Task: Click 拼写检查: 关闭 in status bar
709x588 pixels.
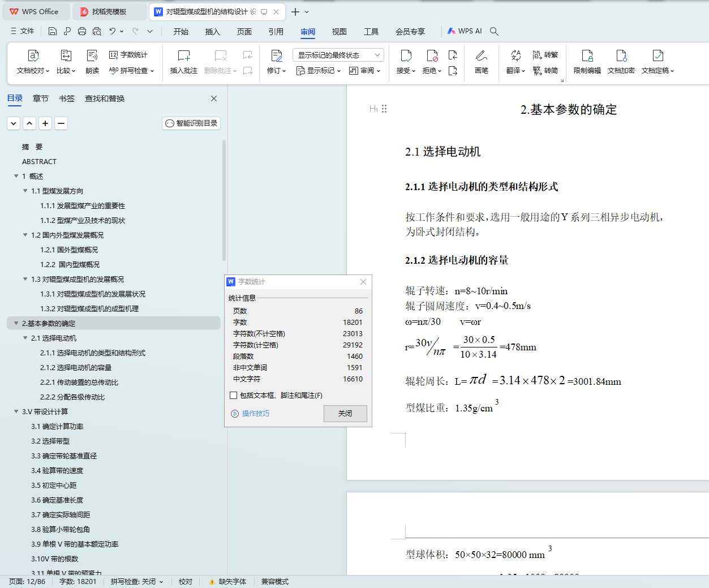Action: point(136,582)
